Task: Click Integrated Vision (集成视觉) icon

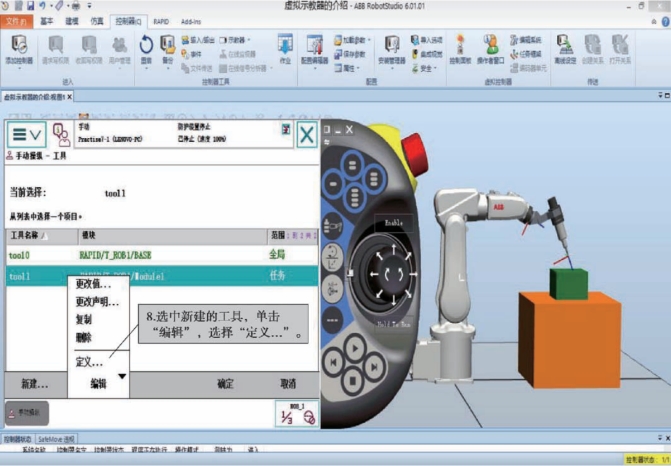Action: point(427,54)
